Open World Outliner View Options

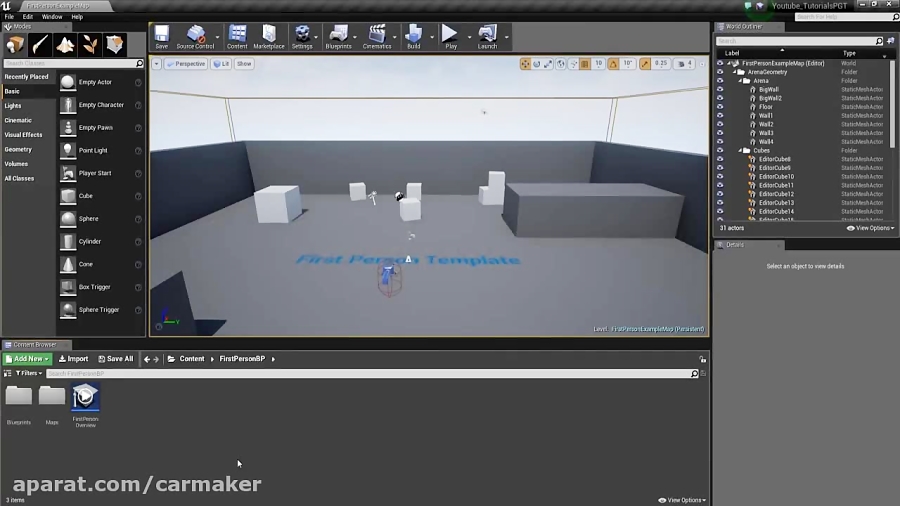coord(870,228)
